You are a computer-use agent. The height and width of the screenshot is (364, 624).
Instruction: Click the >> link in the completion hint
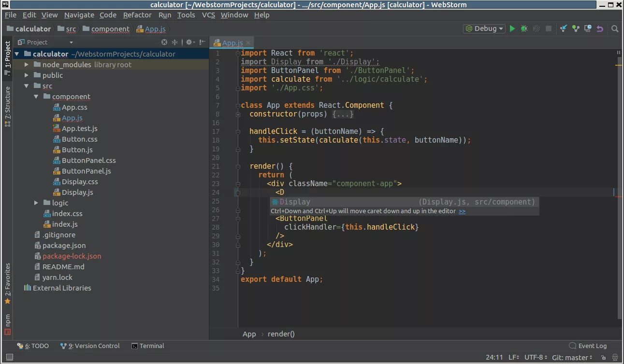[462, 211]
